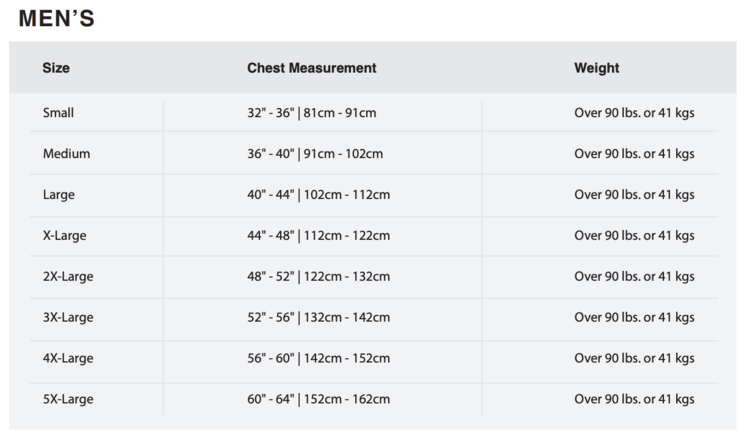Select the 3X-Large size row label

(68, 317)
